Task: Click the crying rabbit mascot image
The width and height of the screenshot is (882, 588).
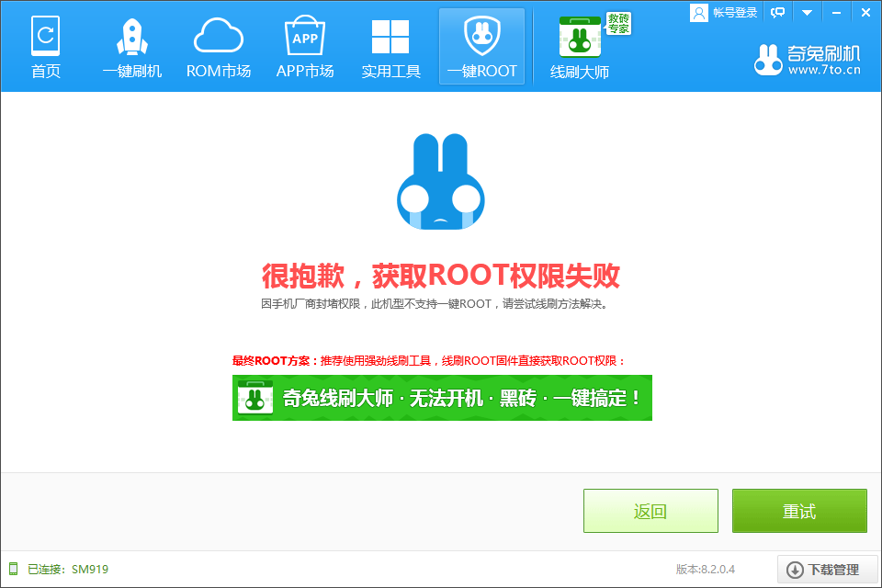Action: [440, 181]
